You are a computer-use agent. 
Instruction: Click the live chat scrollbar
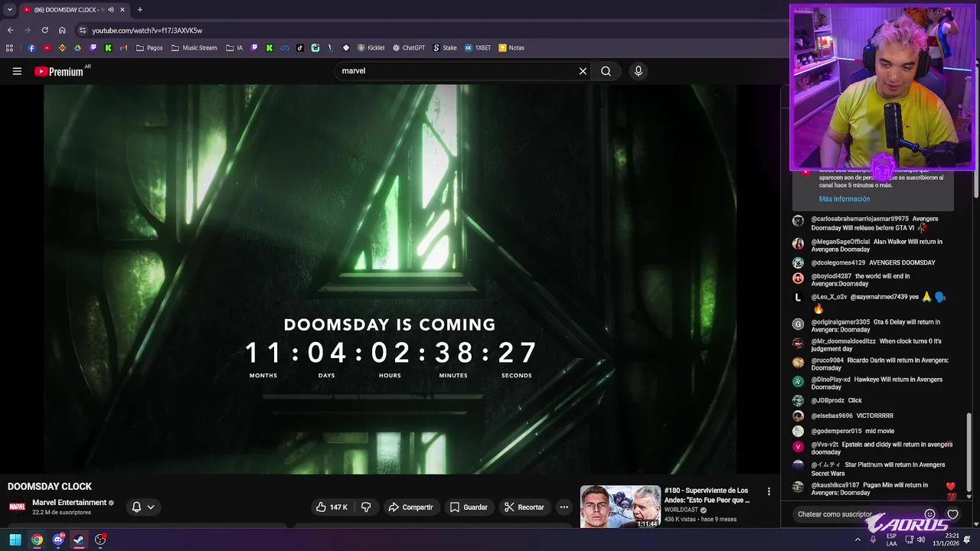click(969, 452)
